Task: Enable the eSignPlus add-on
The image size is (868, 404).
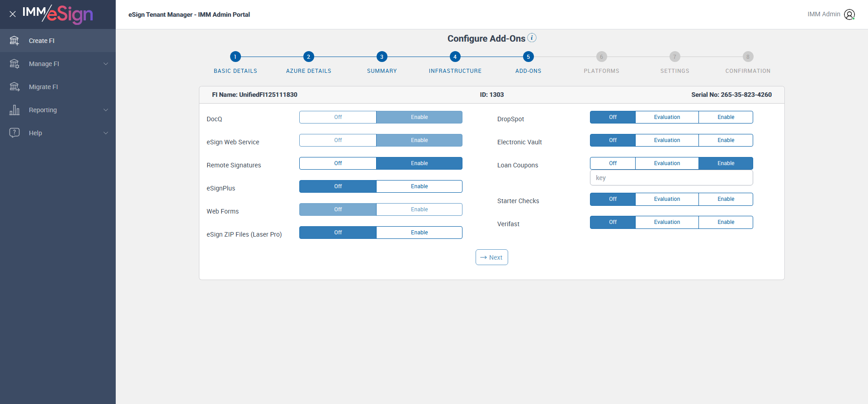Action: click(x=419, y=186)
